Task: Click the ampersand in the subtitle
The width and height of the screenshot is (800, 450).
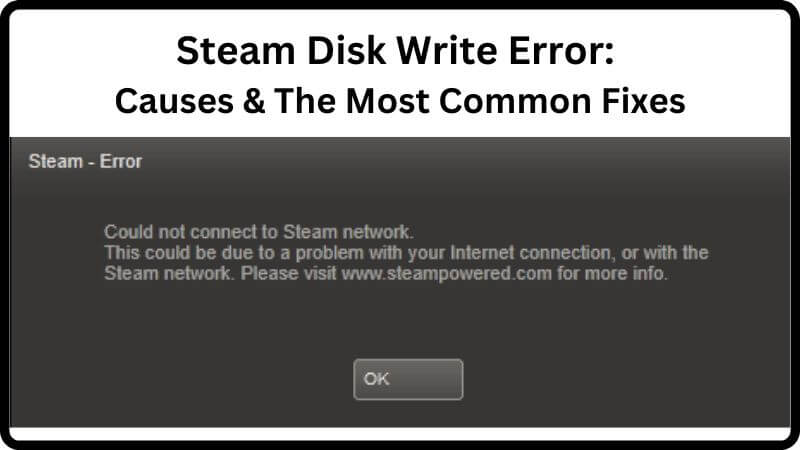Action: 254,101
